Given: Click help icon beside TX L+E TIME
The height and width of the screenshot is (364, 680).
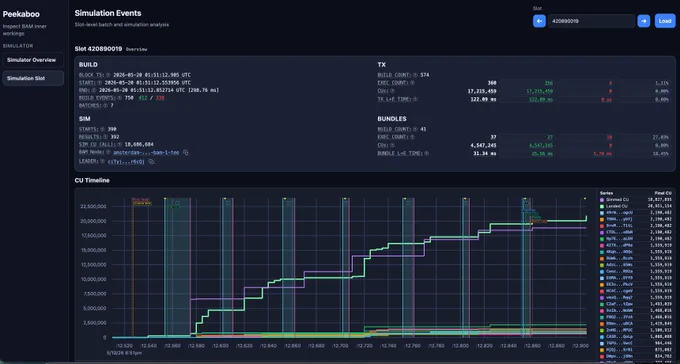Looking at the screenshot, I should [x=415, y=99].
